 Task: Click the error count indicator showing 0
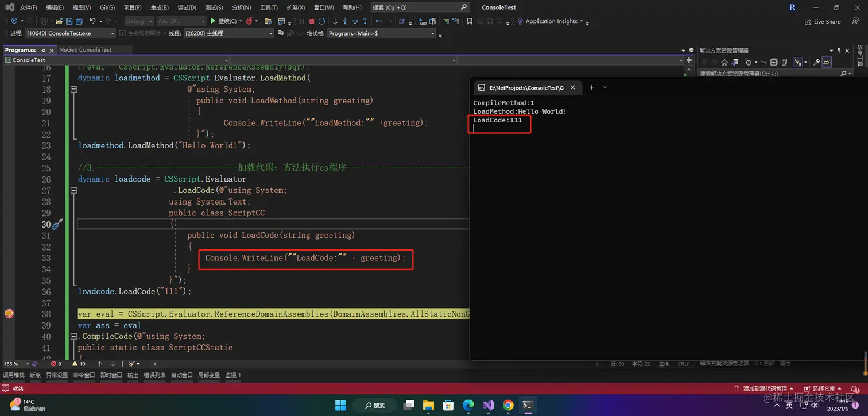click(x=56, y=364)
